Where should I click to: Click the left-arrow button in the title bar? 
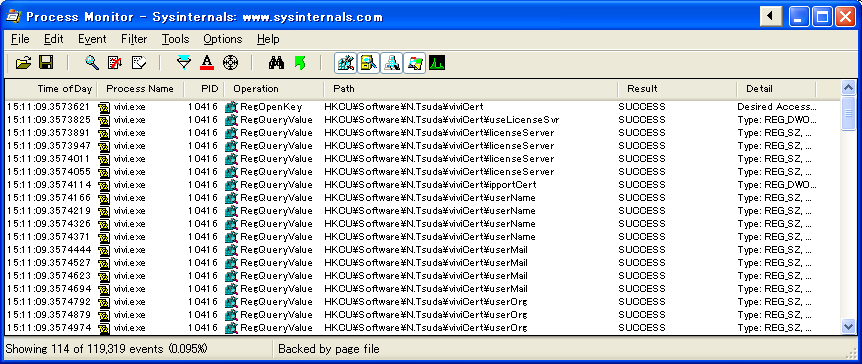click(x=771, y=16)
